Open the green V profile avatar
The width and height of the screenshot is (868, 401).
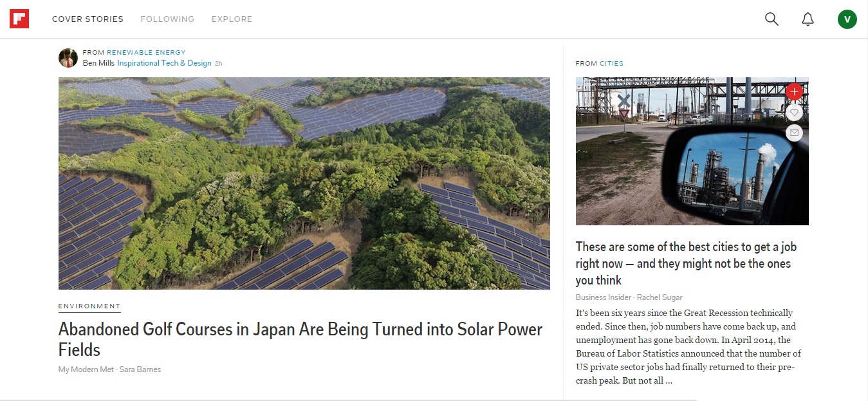847,19
